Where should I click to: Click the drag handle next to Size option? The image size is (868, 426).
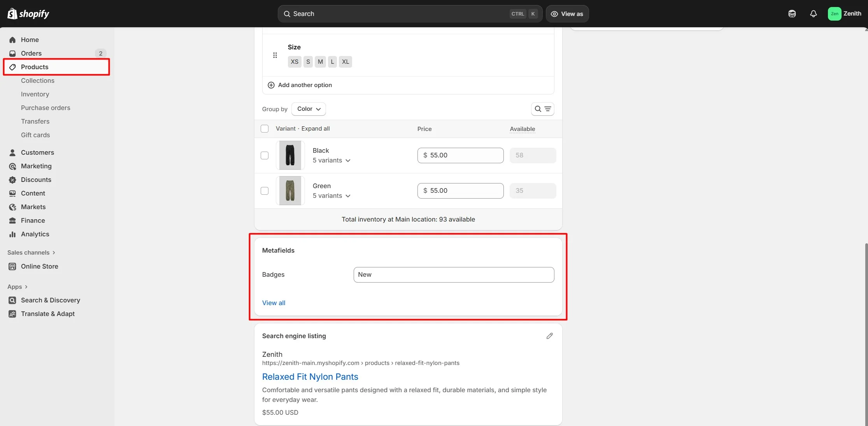click(275, 55)
